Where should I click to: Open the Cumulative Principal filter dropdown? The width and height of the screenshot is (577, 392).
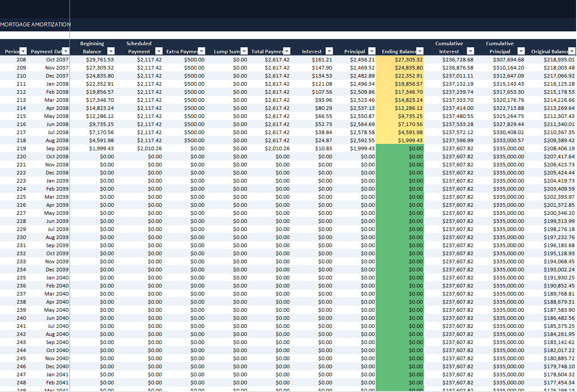[x=521, y=51]
